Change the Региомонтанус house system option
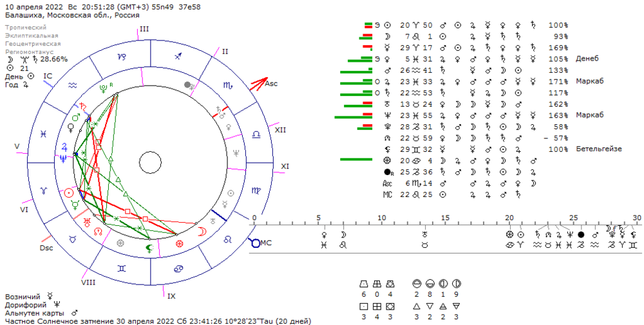 (29, 52)
